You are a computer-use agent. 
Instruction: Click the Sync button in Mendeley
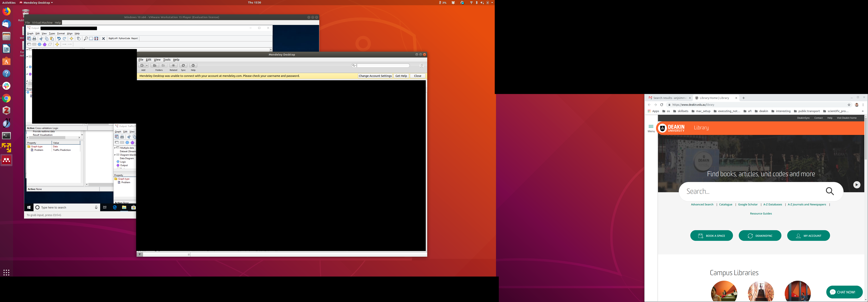tap(183, 66)
